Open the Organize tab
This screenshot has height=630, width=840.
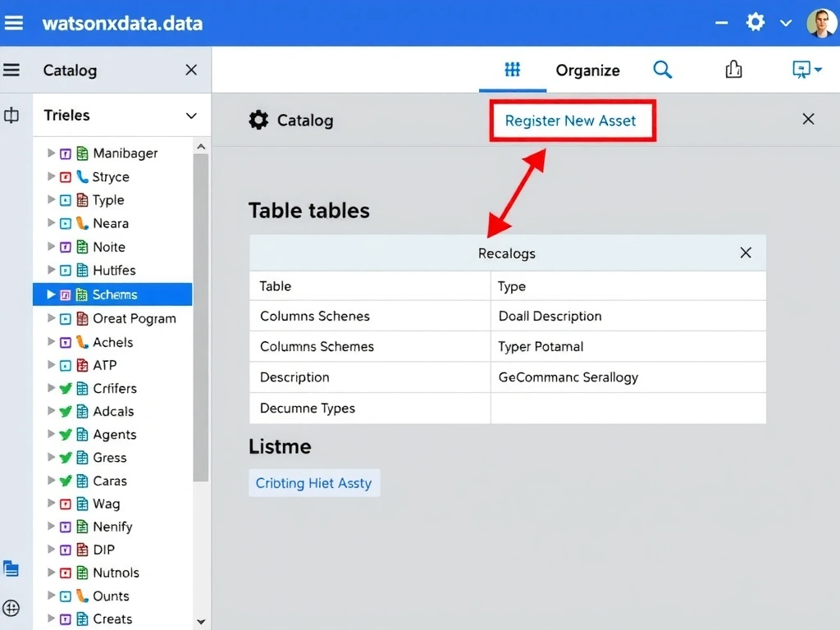pyautogui.click(x=587, y=71)
